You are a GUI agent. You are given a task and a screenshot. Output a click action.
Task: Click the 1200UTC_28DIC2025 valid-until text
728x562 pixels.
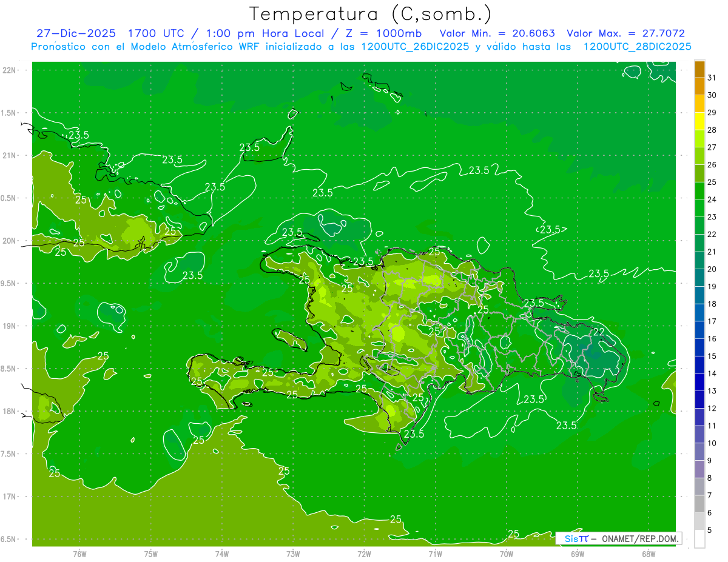(x=637, y=47)
